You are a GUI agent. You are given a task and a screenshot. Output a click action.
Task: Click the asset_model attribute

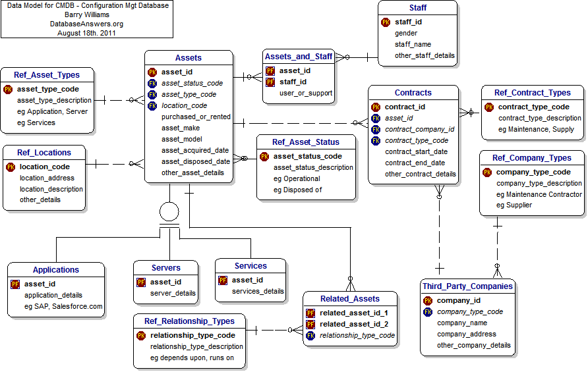[182, 140]
